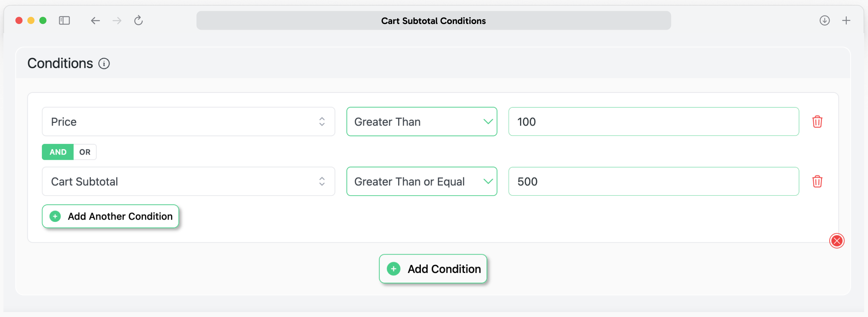Open the downloads icon
868x317 pixels.
pos(824,21)
